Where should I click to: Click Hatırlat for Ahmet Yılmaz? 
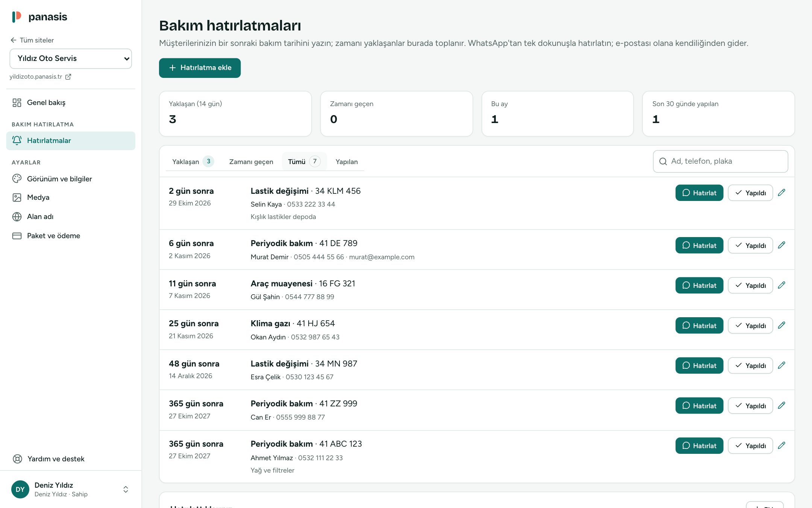699,446
